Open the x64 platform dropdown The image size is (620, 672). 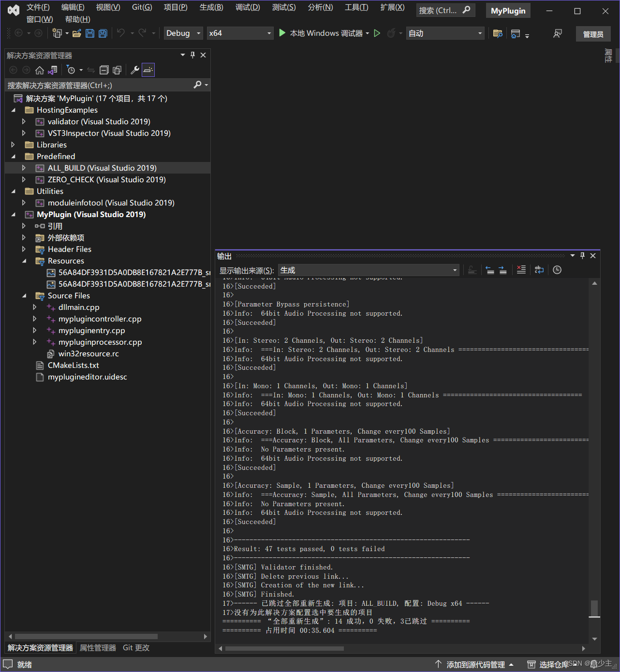click(x=240, y=33)
